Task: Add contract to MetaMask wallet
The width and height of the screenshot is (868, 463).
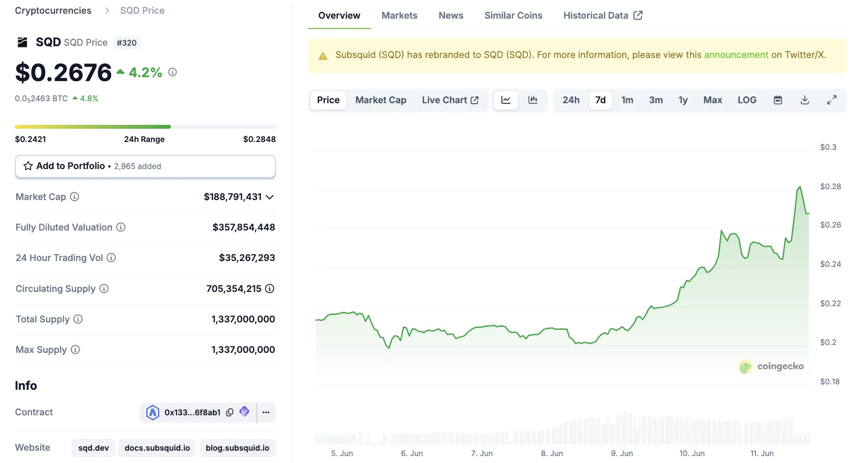Action: coord(244,412)
